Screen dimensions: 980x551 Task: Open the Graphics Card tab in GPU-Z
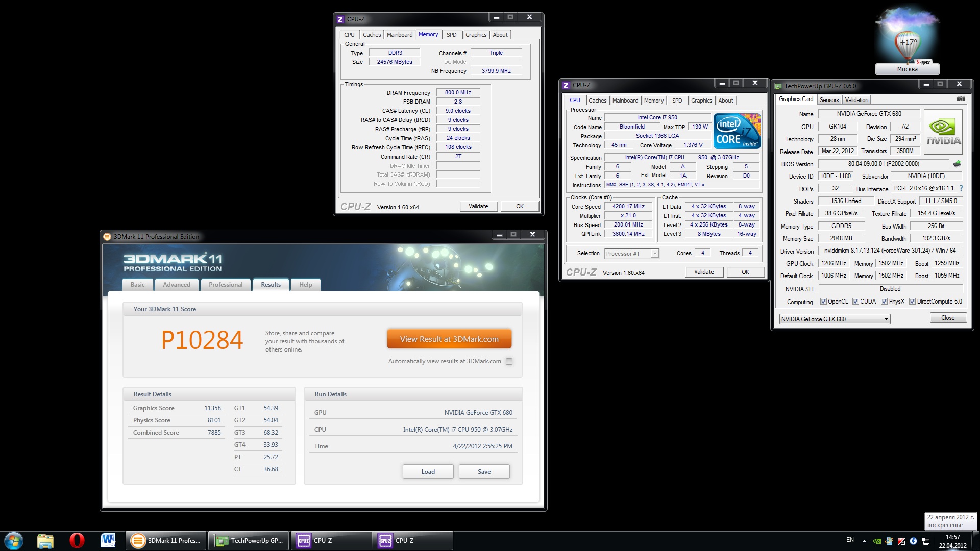pos(796,99)
